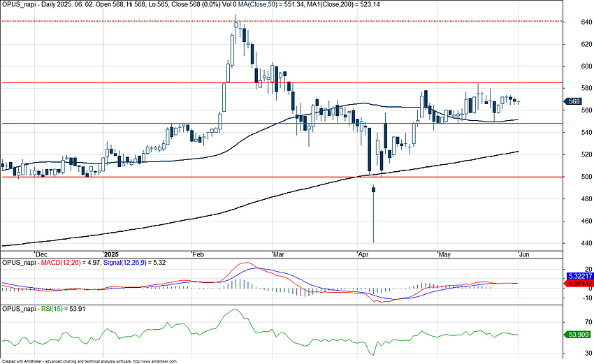Click the bold 2025 year label
This screenshot has height=364, width=594.
(x=111, y=254)
